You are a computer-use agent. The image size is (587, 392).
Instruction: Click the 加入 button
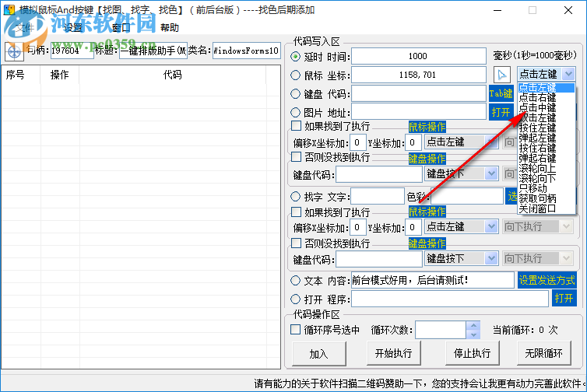[x=319, y=353]
